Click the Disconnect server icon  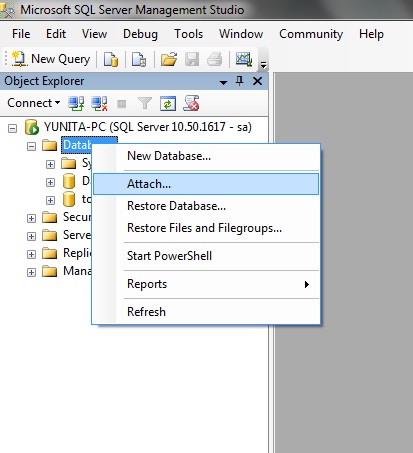[99, 103]
